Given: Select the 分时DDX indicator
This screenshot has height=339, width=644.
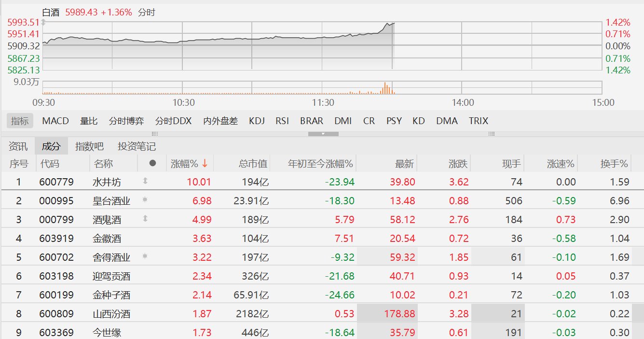Looking at the screenshot, I should point(173,121).
